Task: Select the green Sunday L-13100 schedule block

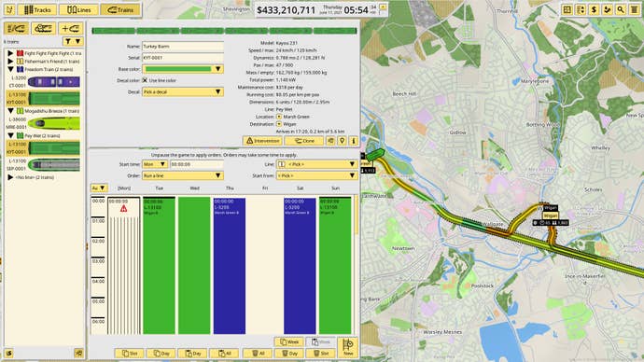Action: tap(335, 266)
